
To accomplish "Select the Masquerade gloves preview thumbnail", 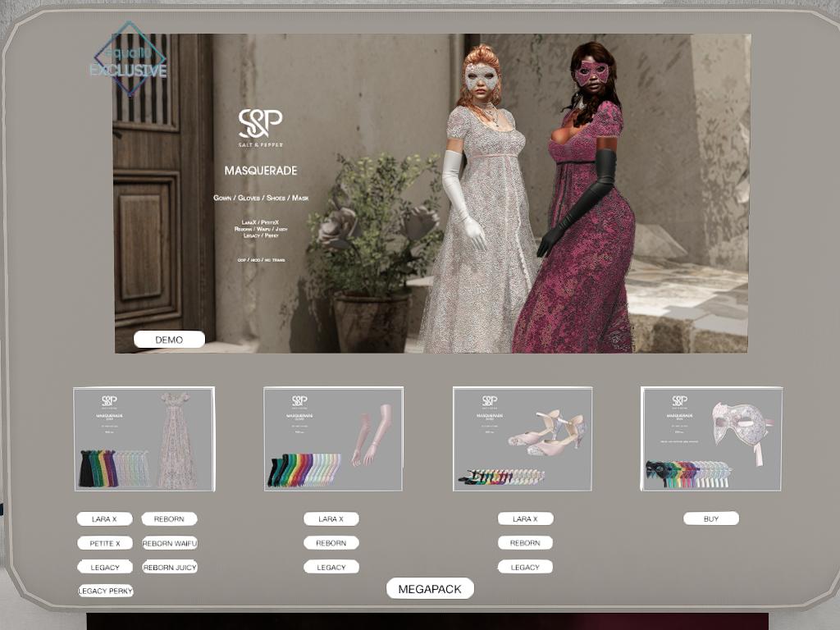I will [x=333, y=439].
